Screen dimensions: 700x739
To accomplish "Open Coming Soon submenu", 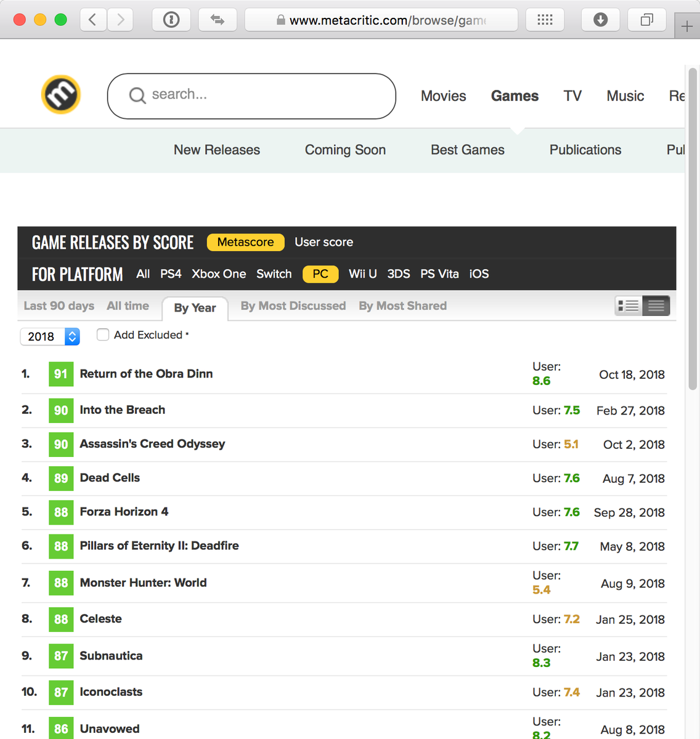I will point(345,150).
